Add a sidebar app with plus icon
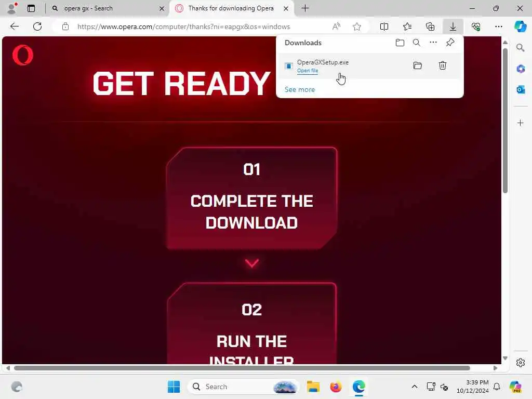532x399 pixels. [x=521, y=123]
